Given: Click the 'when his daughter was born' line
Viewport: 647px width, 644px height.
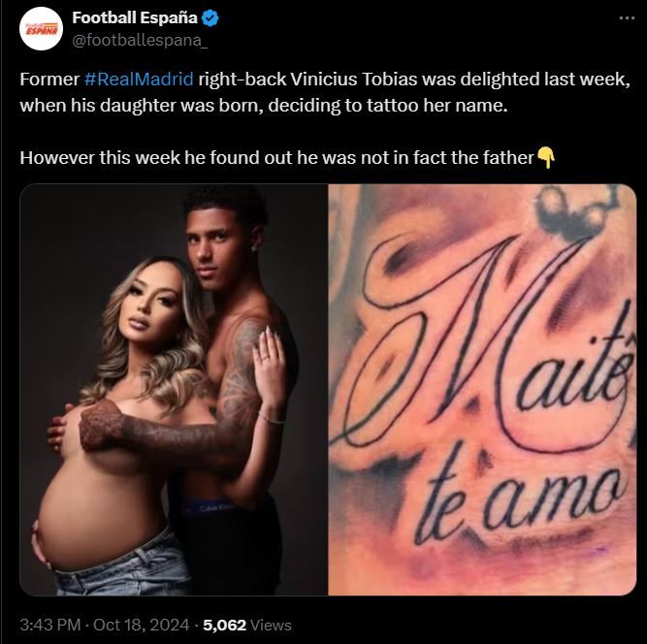Looking at the screenshot, I should 264,106.
